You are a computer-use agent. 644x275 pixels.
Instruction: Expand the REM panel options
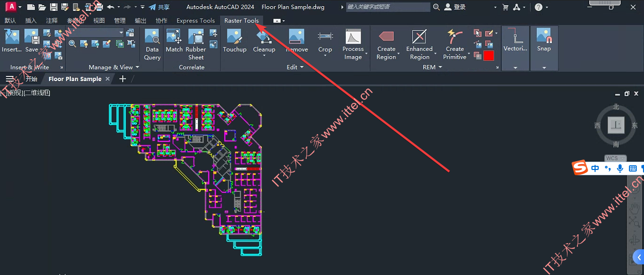pos(432,67)
